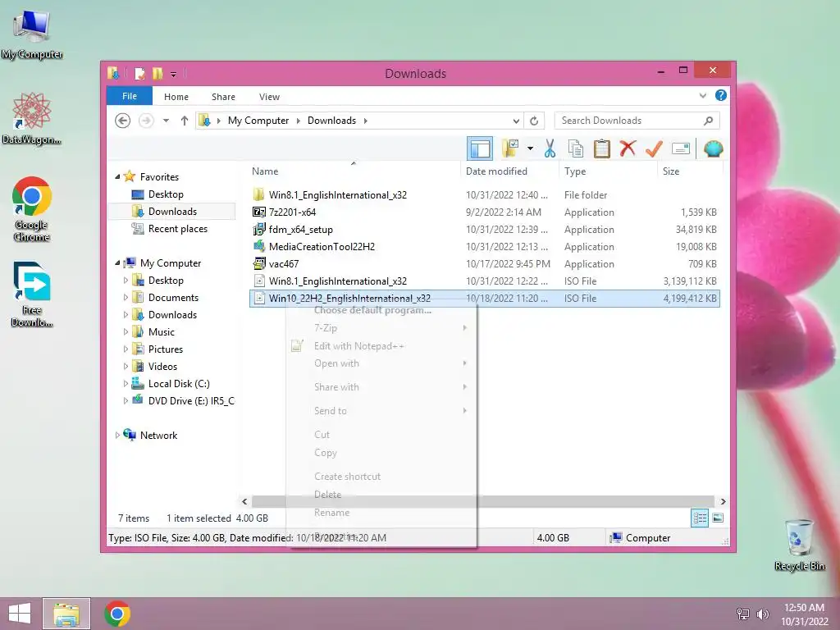Click the Chrome taskbar icon

117,614
